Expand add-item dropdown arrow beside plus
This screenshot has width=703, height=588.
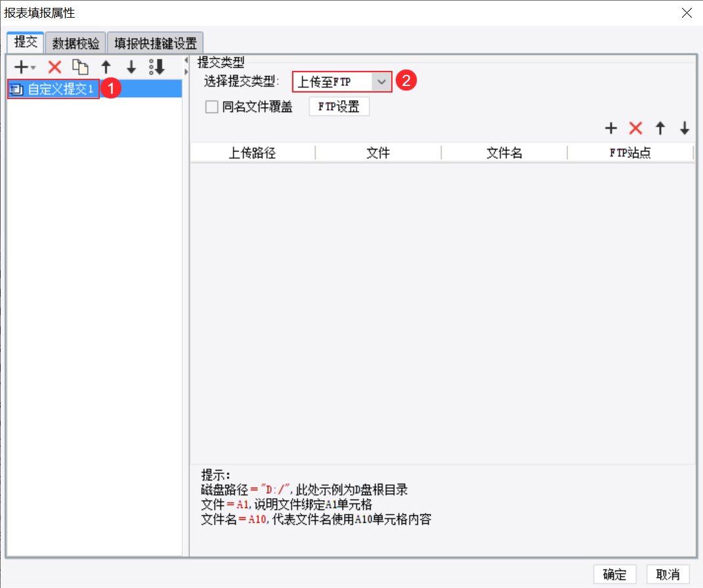[33, 68]
